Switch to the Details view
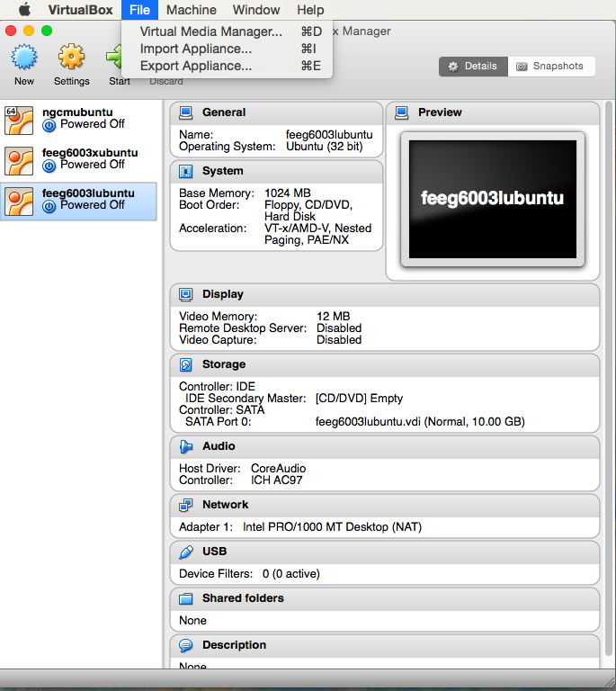 [x=473, y=66]
